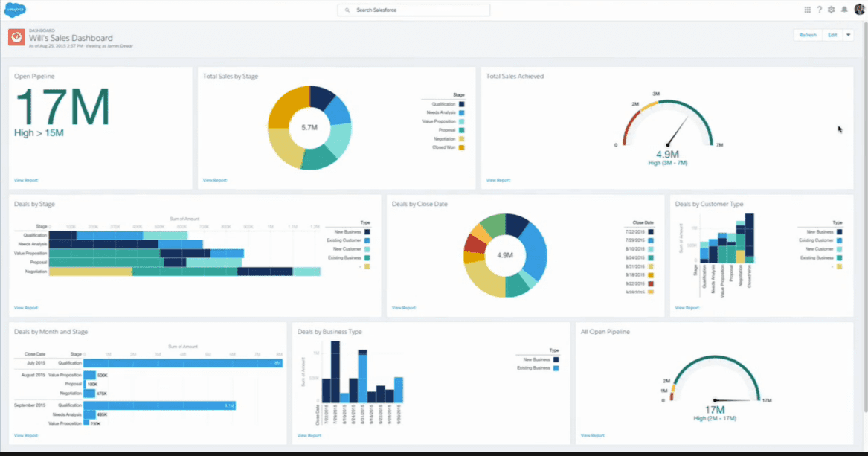Open the Help question mark icon

point(820,10)
